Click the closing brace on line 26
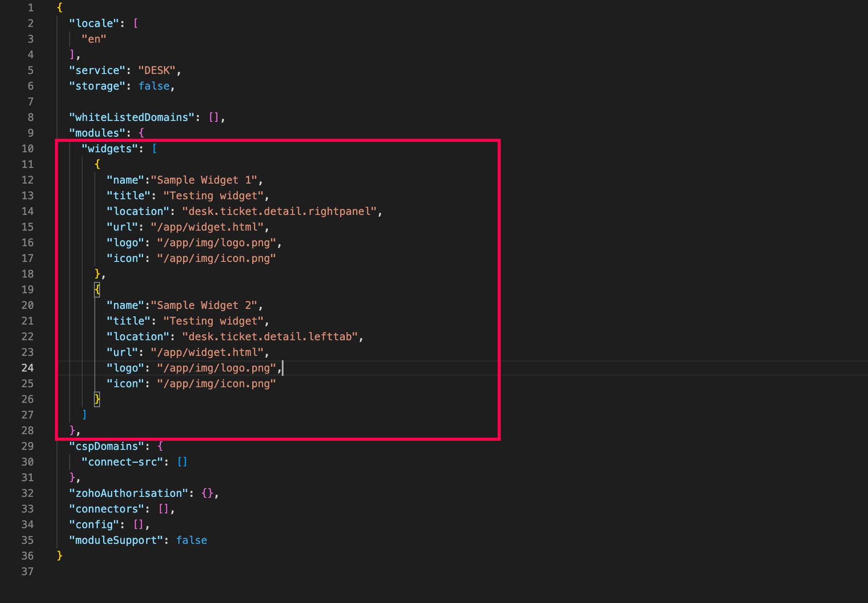 click(97, 399)
